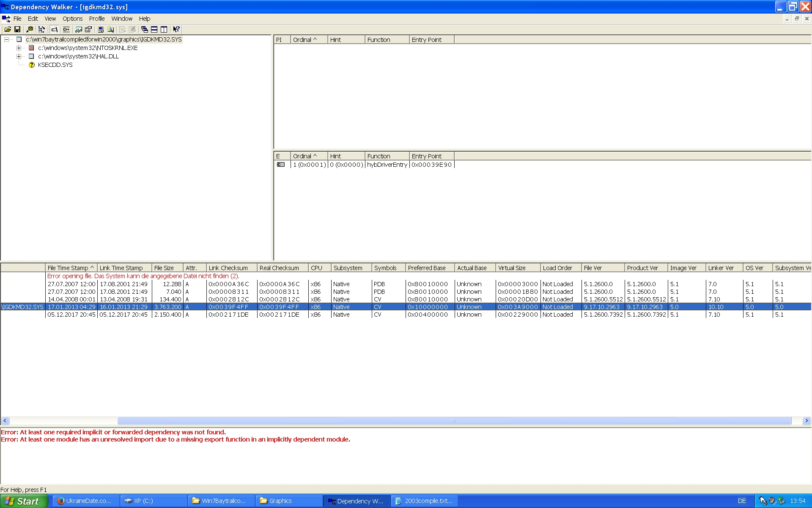Click entry point value 0x00039E90
Image resolution: width=812 pixels, height=508 pixels.
[432, 165]
